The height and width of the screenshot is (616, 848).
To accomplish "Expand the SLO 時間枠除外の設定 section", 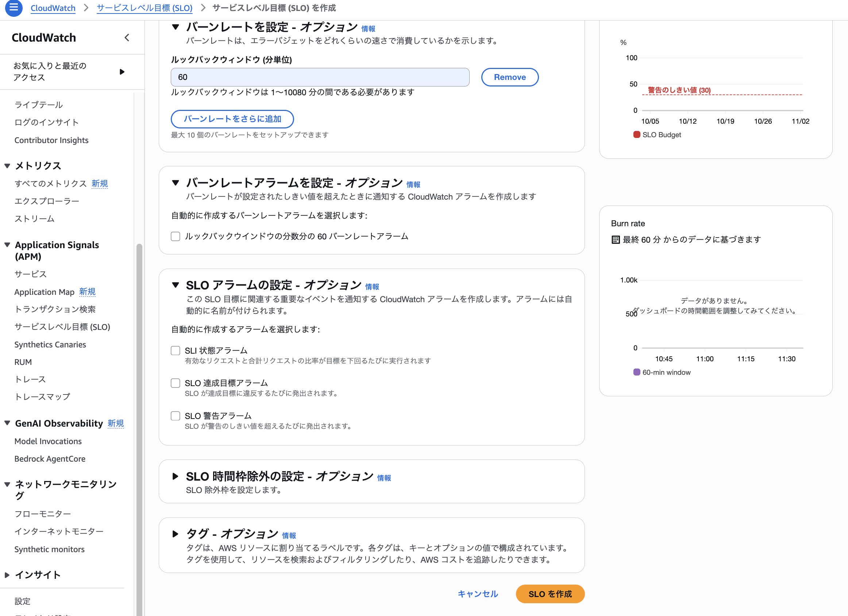I will coord(176,476).
